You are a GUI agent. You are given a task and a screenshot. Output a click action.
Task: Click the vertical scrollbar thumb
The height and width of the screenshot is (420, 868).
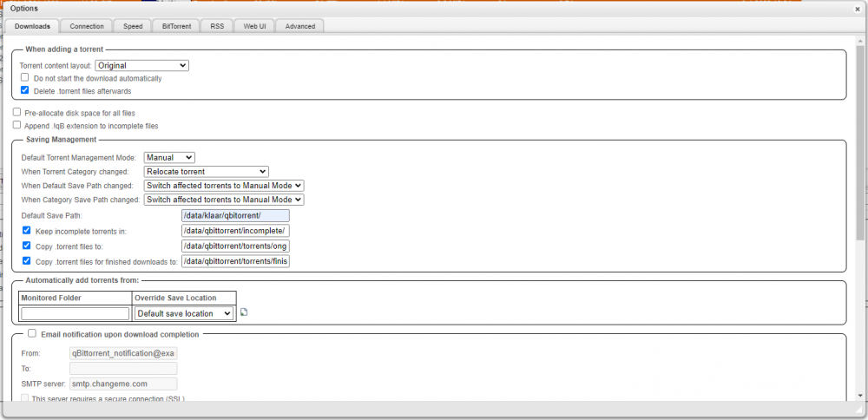click(859, 142)
